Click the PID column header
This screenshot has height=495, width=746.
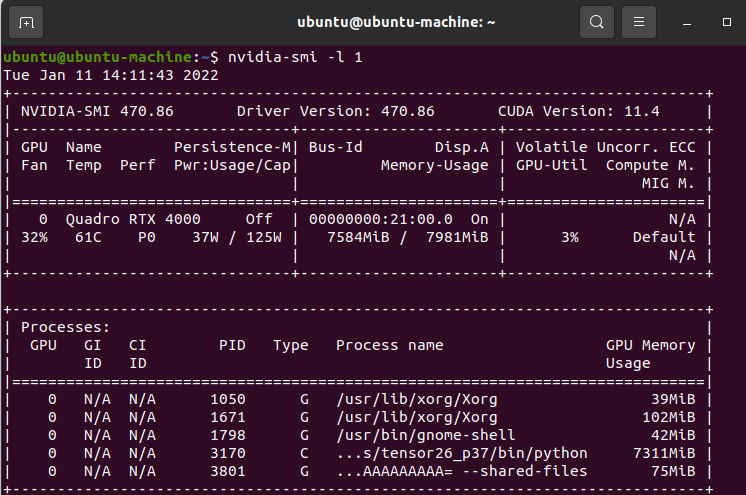point(232,346)
